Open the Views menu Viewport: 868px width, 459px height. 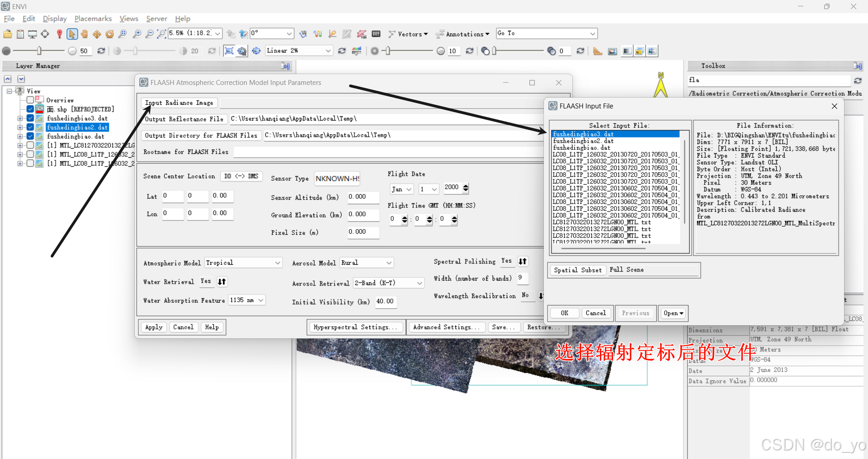click(129, 19)
